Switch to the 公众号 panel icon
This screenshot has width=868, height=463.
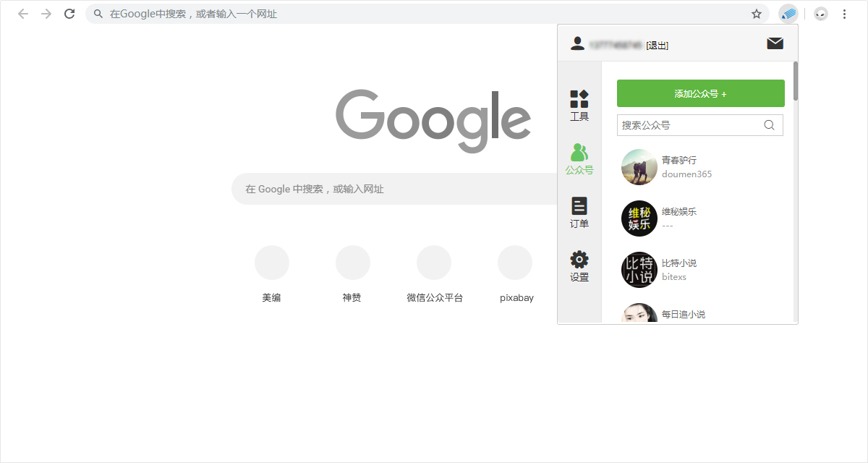579,153
